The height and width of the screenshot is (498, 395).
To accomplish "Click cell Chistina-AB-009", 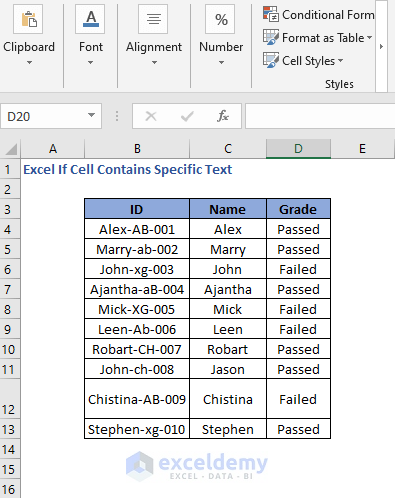I will pyautogui.click(x=137, y=399).
